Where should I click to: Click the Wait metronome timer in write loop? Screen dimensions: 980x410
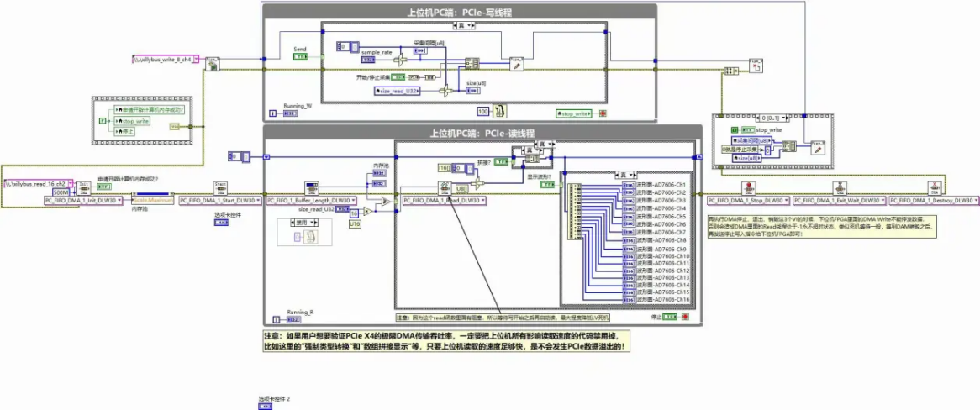pos(499,111)
